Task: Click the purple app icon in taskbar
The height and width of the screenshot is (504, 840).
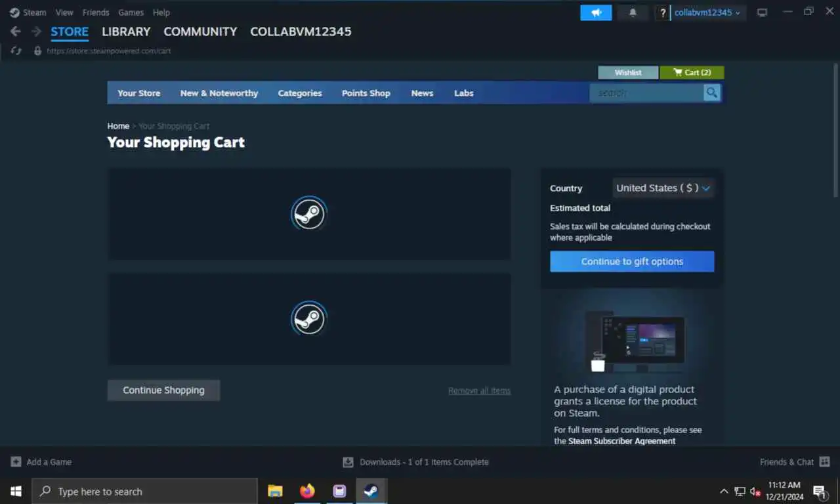Action: coord(339,491)
